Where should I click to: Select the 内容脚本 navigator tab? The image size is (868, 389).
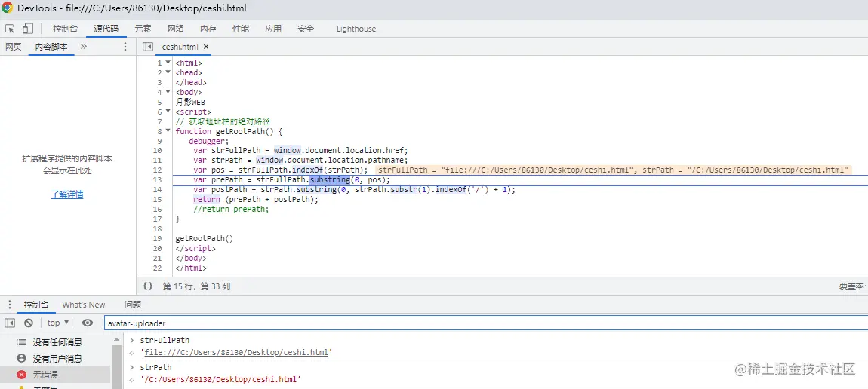[51, 47]
